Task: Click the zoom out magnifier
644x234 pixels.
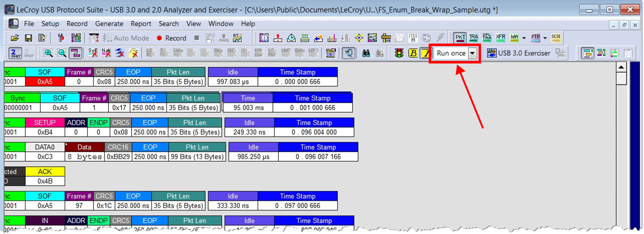Action: (x=62, y=53)
